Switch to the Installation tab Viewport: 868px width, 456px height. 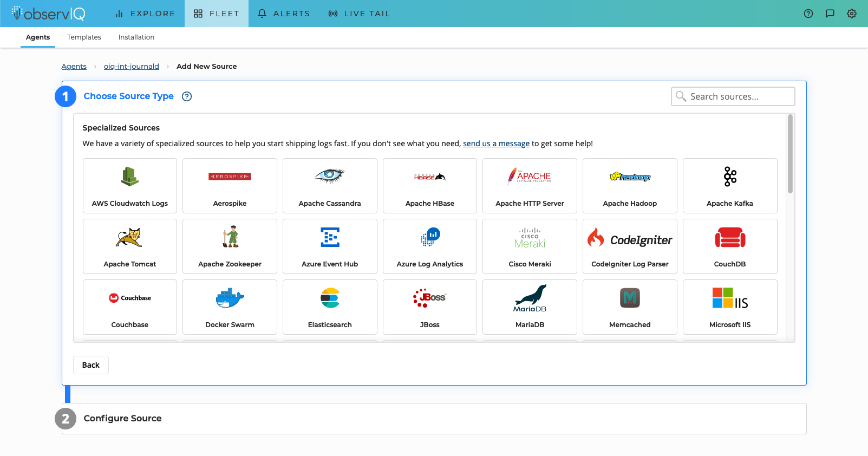pos(136,37)
